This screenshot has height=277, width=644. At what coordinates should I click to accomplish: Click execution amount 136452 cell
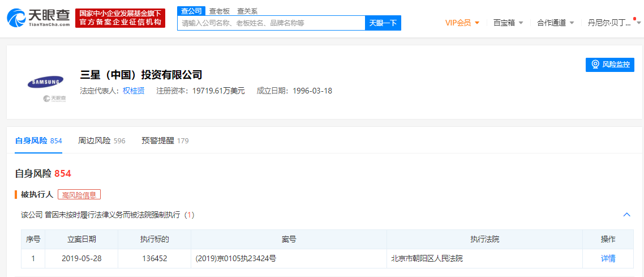(x=154, y=258)
